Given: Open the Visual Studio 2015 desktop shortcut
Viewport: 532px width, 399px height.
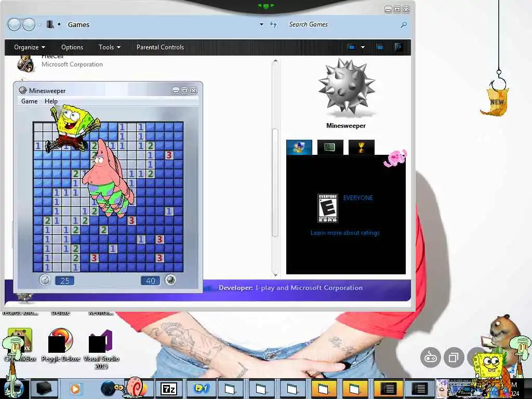Looking at the screenshot, I should coord(101,349).
